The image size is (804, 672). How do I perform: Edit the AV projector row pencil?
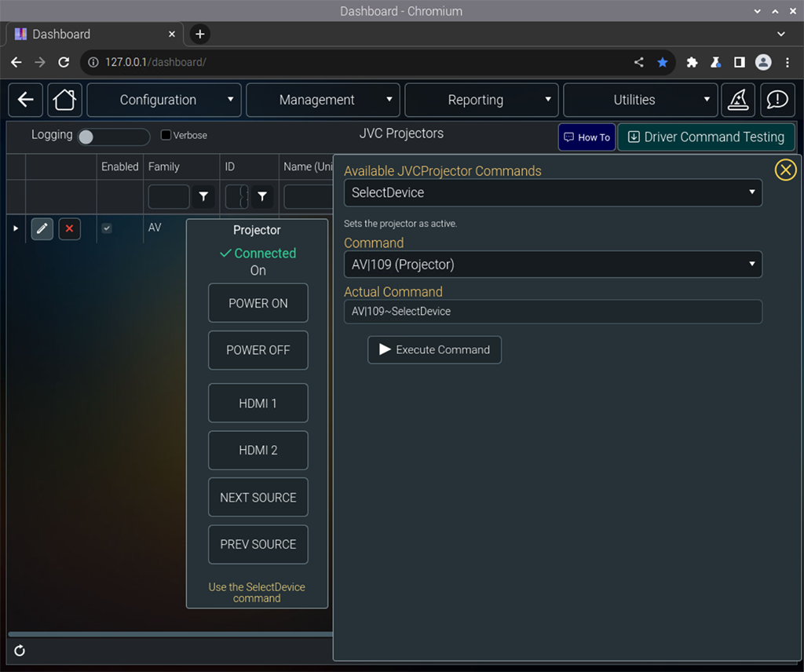42,228
